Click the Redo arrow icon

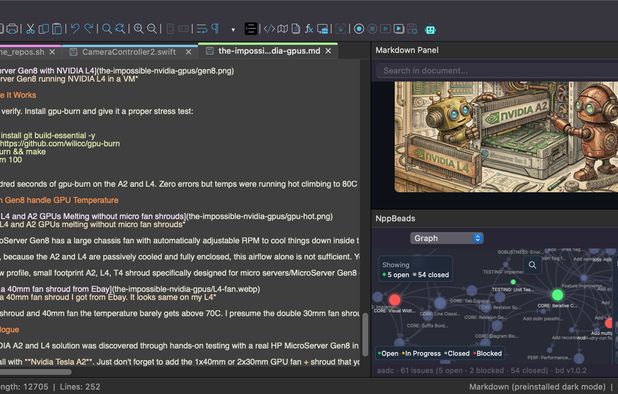point(89,29)
